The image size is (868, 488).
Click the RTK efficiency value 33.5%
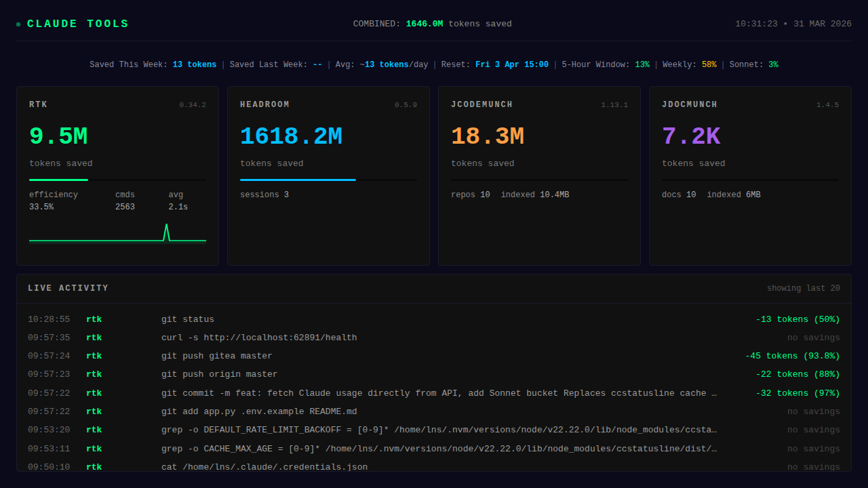click(x=41, y=207)
